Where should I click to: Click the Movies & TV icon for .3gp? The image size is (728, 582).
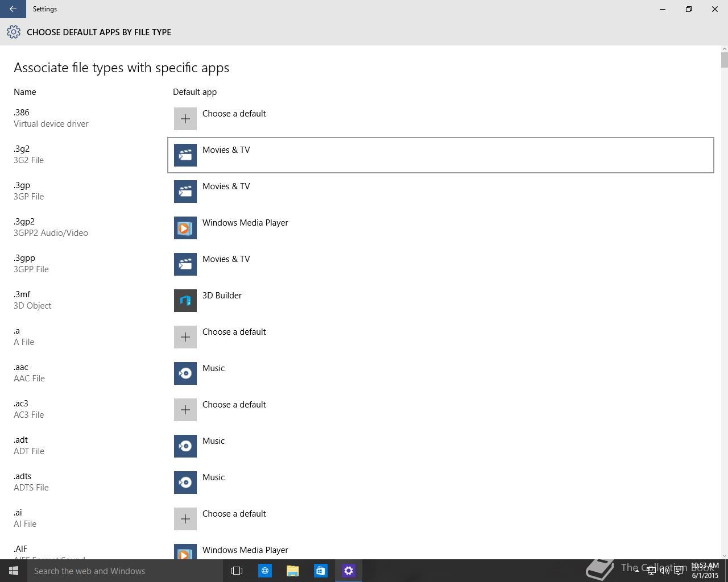[185, 192]
